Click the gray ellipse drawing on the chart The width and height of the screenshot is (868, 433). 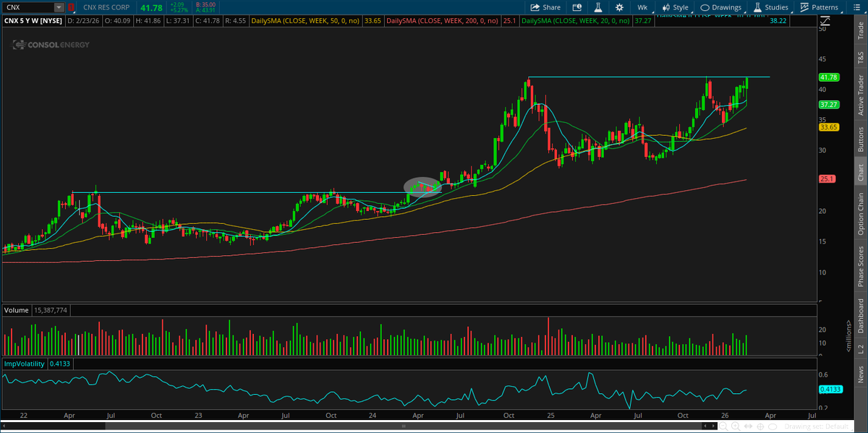coord(422,187)
